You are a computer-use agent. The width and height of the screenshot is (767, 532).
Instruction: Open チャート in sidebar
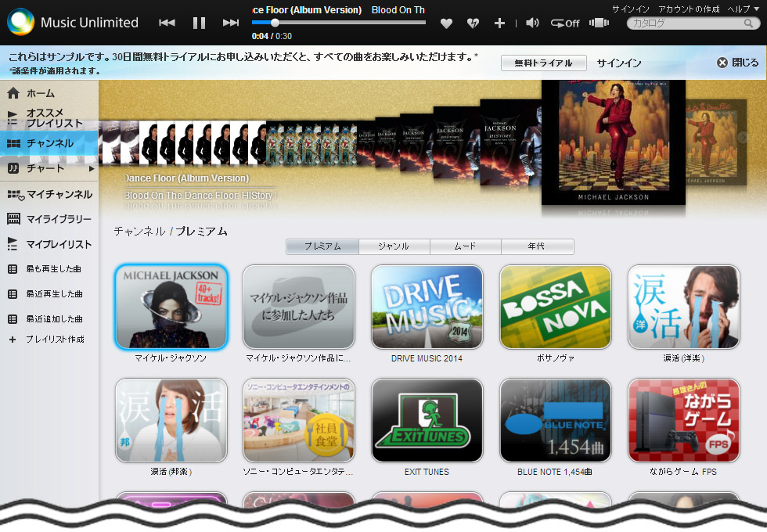pos(44,168)
